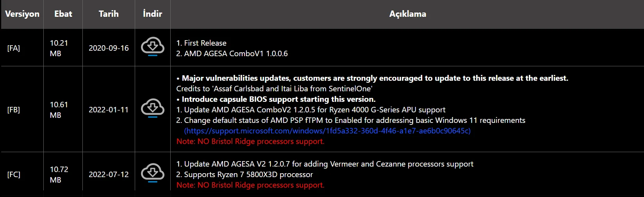Viewport: 644px width, 197px height.
Task: Select the 2022-07-12 date cell
Action: click(x=109, y=174)
